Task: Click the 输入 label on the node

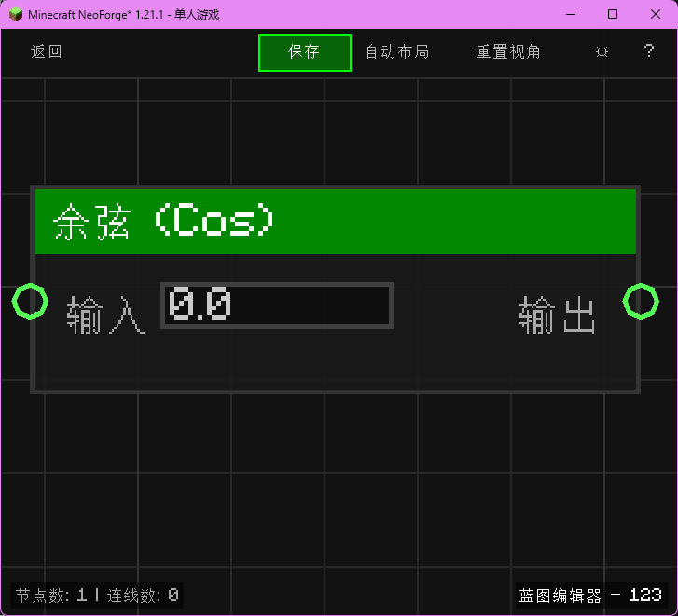Action: [x=106, y=317]
